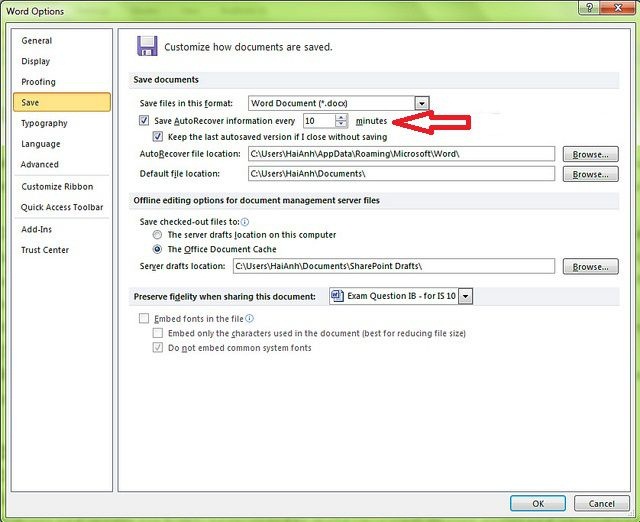Go to Trust Center settings

(x=45, y=250)
